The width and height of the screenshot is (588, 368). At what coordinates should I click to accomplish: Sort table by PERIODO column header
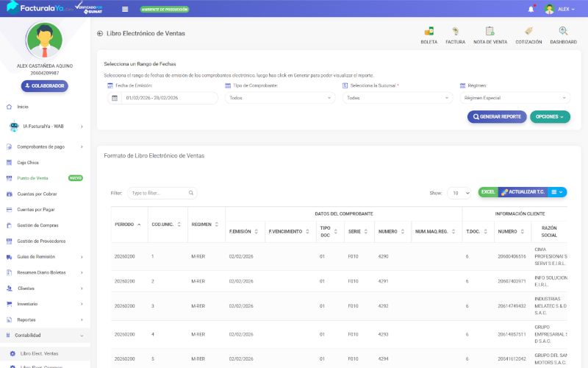[x=123, y=224]
